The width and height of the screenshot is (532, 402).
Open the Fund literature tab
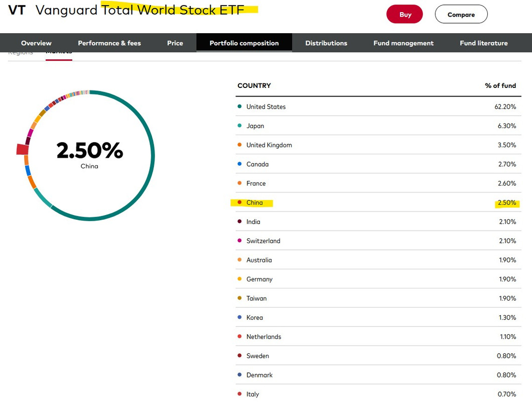tap(484, 43)
